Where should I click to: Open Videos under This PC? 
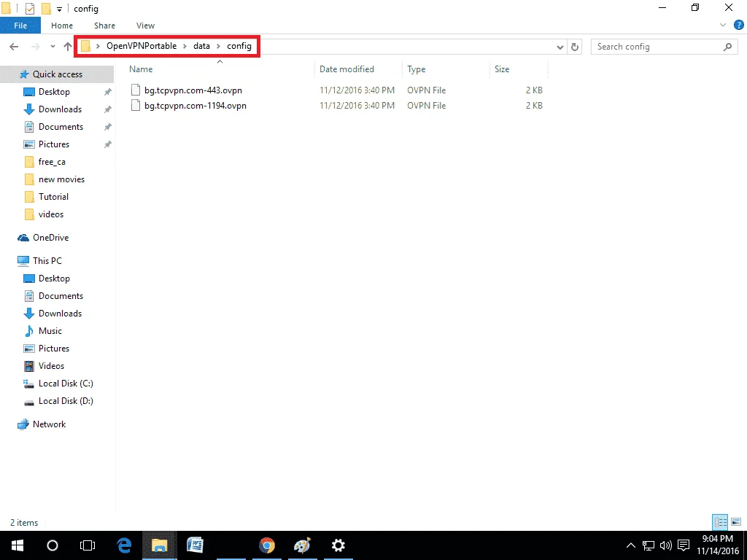click(x=51, y=366)
